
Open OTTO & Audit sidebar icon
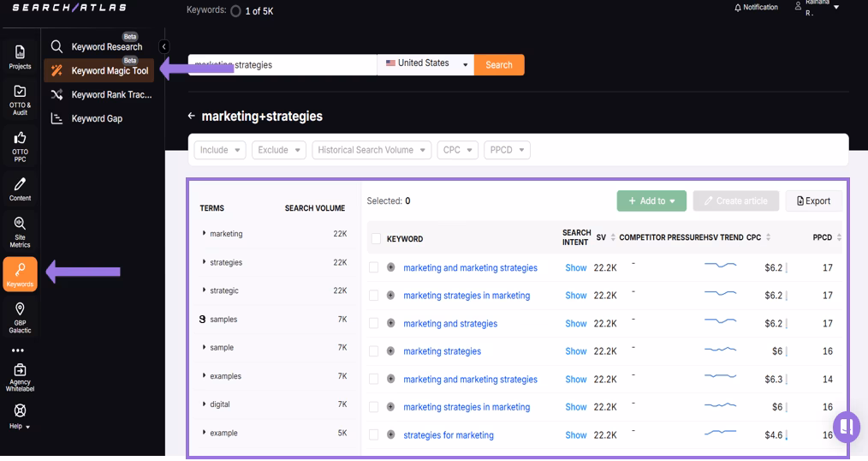20,99
